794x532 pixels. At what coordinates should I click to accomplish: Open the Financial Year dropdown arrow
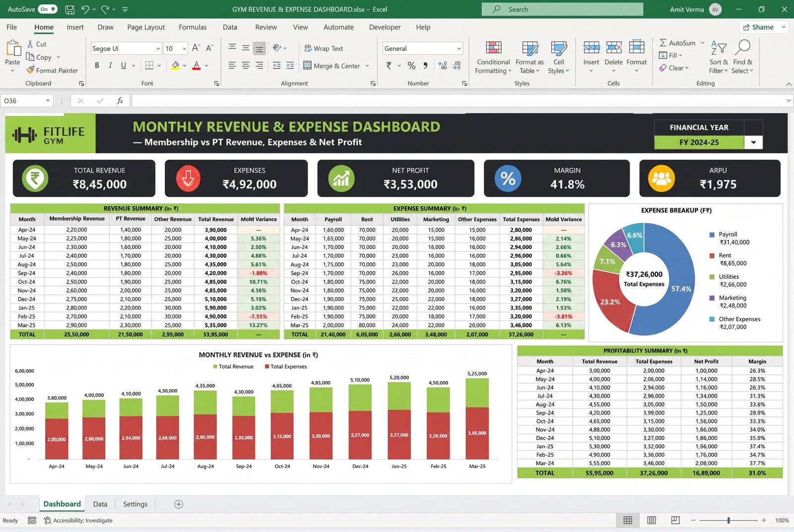753,142
